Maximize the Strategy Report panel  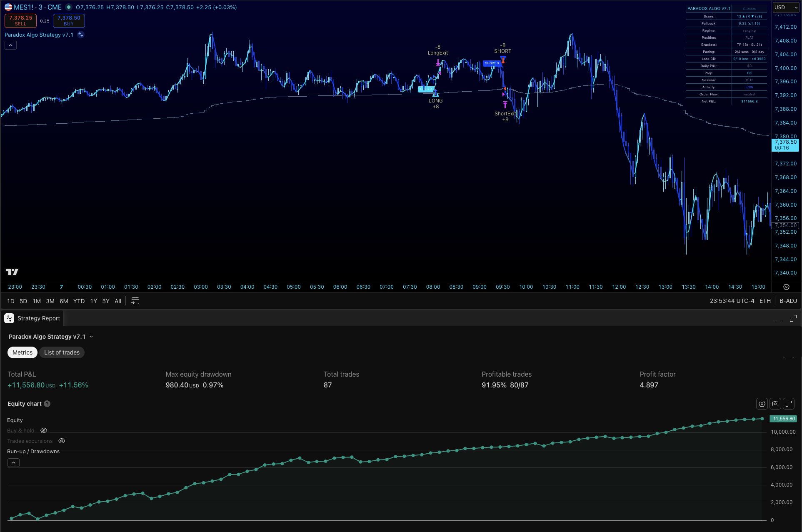point(793,319)
